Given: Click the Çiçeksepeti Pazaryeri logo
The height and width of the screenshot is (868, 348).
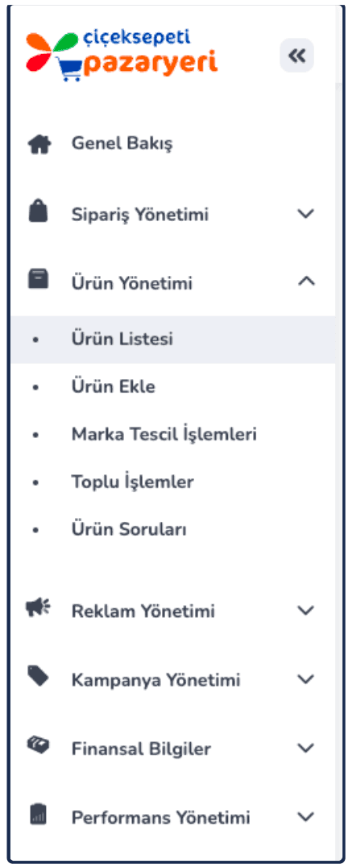Looking at the screenshot, I should [x=122, y=56].
